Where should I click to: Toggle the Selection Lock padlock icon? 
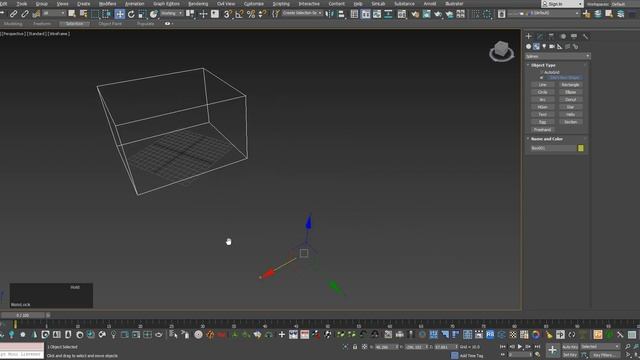(355, 347)
